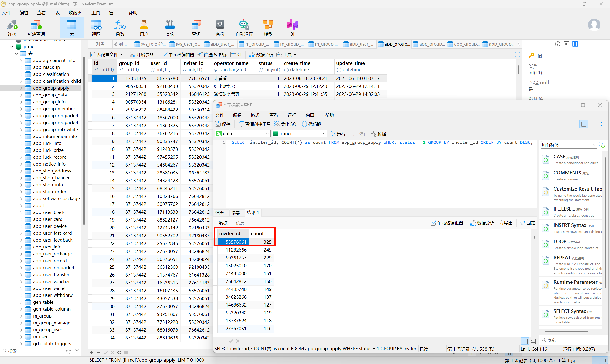Expand the app_group_apply tree node
Viewport: 610px width, 364px height.
(x=21, y=88)
